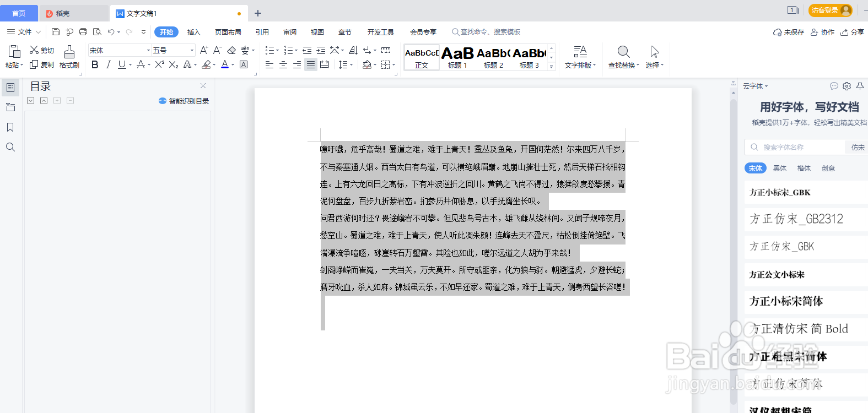Open the Page Layout (页面布局) tab
Image resolution: width=868 pixels, height=413 pixels.
[x=228, y=32]
